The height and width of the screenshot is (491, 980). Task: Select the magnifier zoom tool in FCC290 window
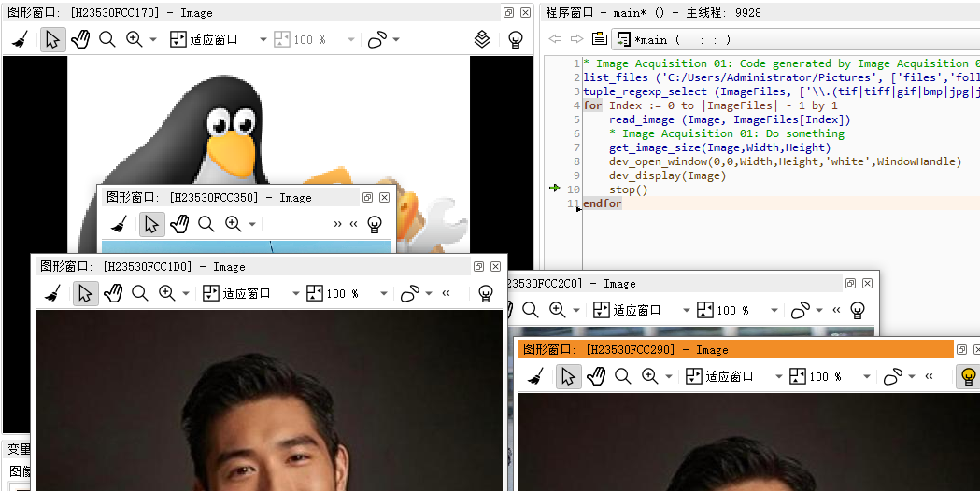(x=622, y=376)
